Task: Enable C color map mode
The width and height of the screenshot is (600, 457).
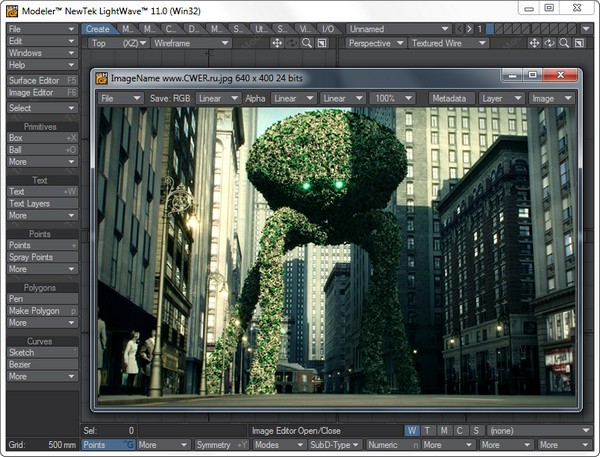Action: (460, 431)
